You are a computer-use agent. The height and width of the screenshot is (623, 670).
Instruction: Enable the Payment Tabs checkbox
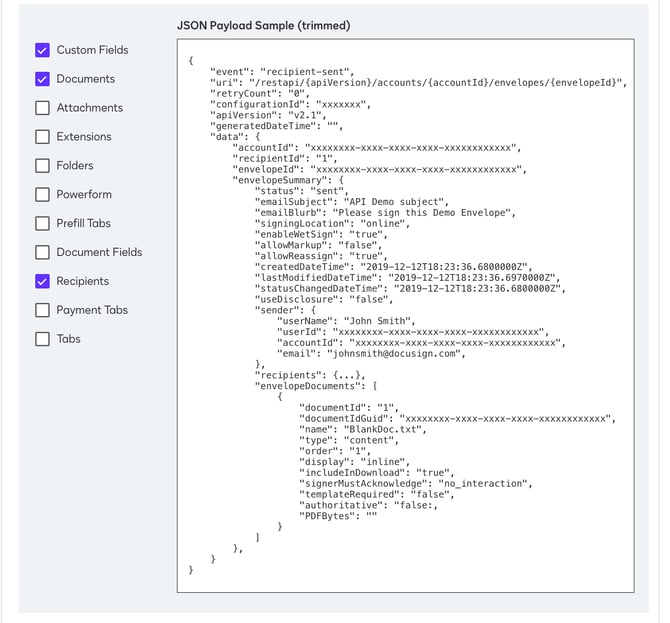click(x=42, y=311)
